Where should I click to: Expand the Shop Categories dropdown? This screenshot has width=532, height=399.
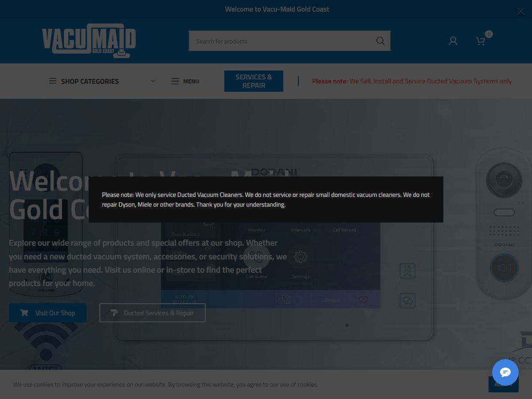pyautogui.click(x=102, y=81)
